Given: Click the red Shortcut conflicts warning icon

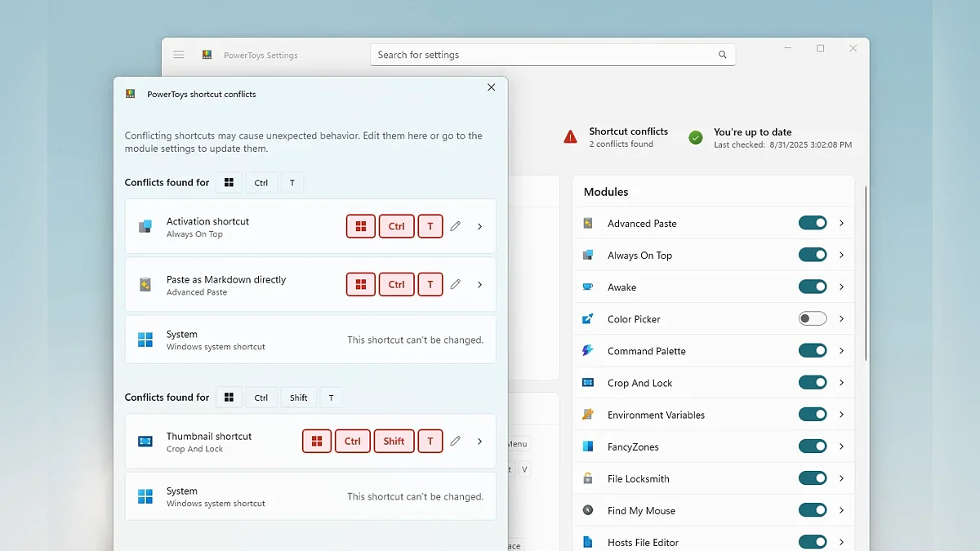Looking at the screenshot, I should tap(570, 137).
